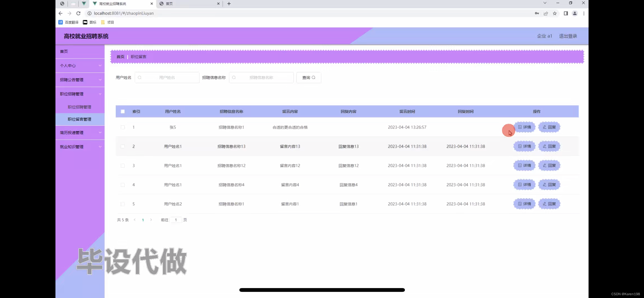Open 详情 for 招聘信息名称12 row

point(524,165)
